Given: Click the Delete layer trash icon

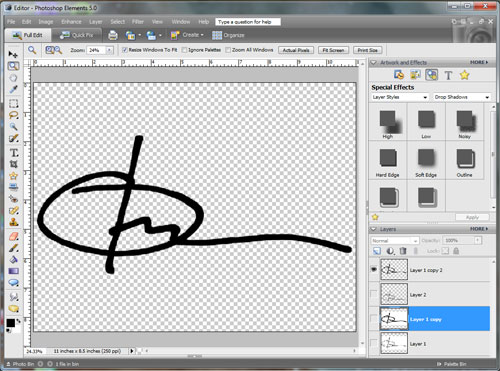Looking at the screenshot, I should pyautogui.click(x=403, y=251).
